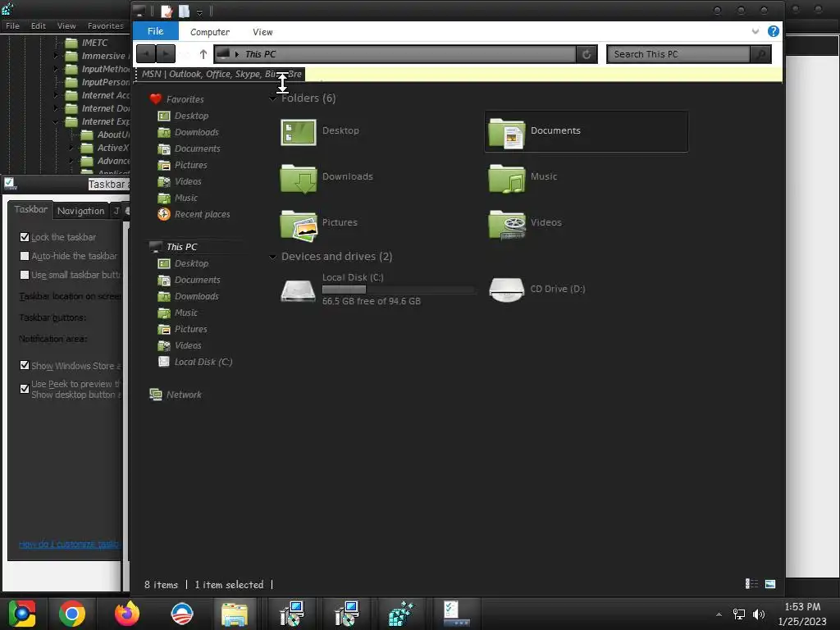
Task: Click the Properties icon in Explorer quick access toolbar
Action: pyautogui.click(x=167, y=11)
